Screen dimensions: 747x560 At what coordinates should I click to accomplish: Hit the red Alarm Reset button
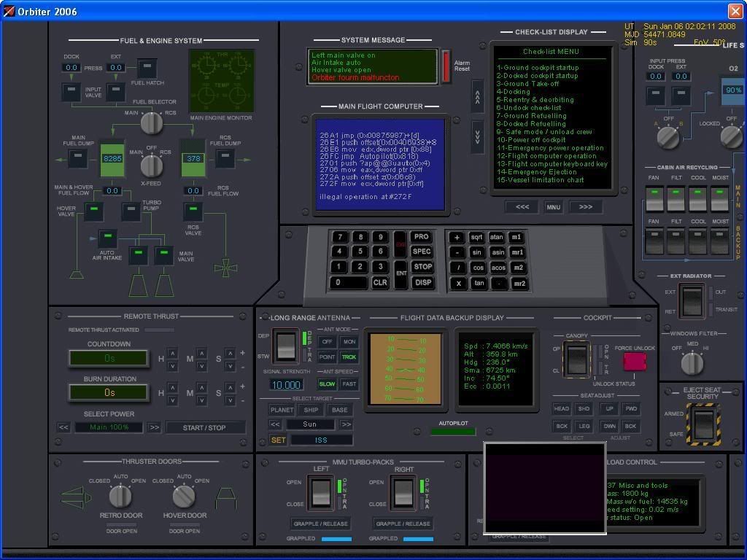pos(446,66)
